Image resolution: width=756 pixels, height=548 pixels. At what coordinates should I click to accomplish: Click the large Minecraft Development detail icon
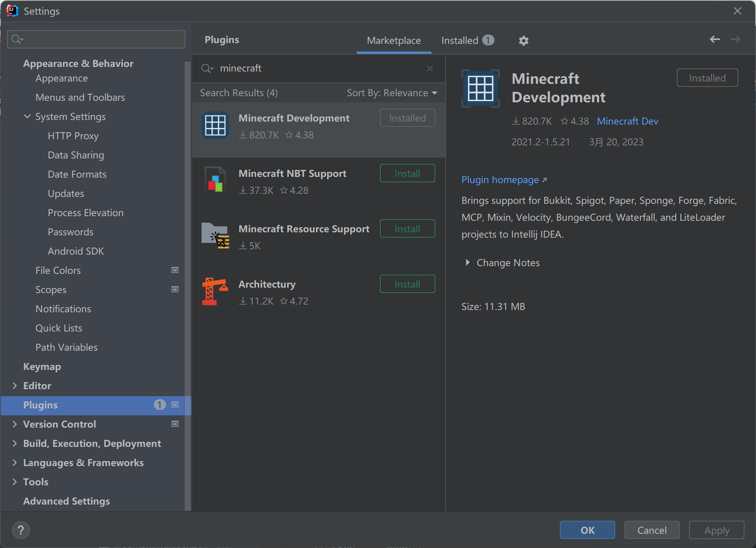click(x=481, y=88)
